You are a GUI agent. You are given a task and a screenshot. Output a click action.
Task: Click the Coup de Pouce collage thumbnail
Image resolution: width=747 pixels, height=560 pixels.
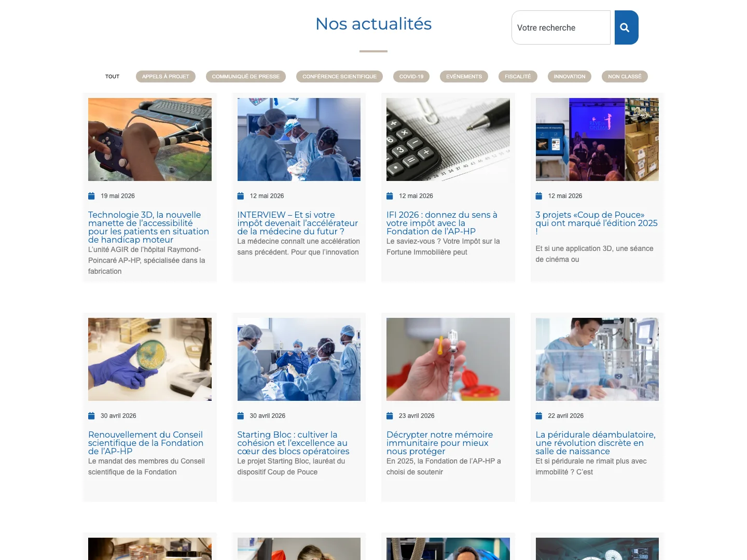597,139
